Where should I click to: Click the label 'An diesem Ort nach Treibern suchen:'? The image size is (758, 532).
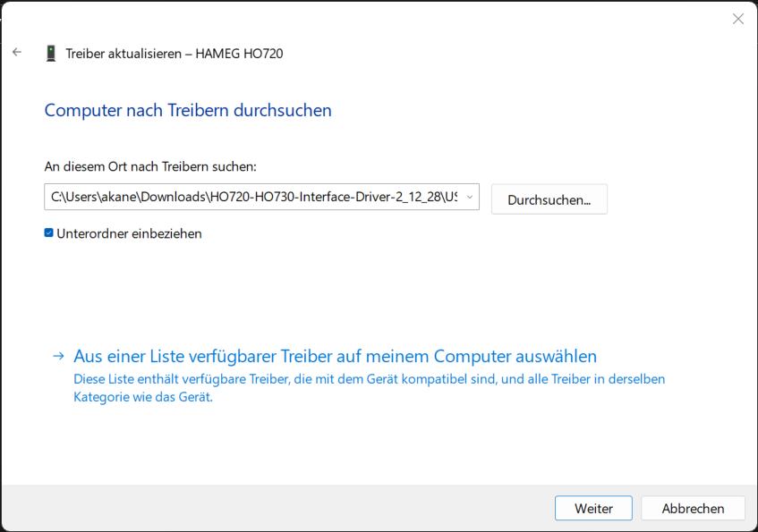150,166
